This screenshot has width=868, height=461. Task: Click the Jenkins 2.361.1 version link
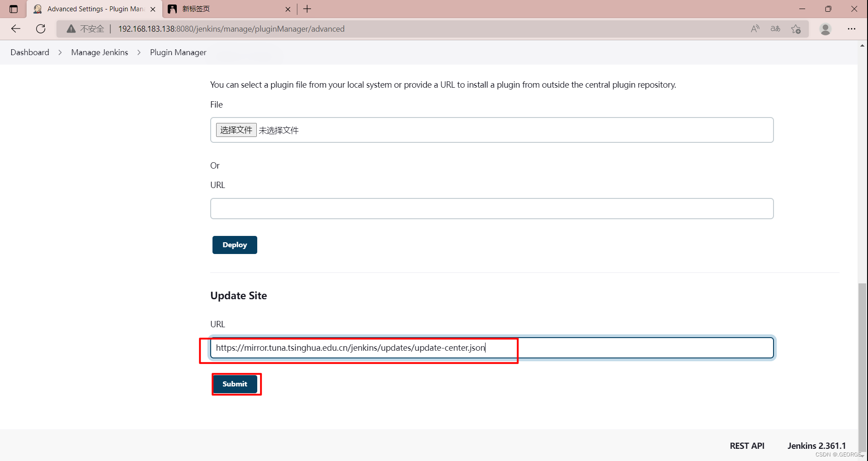[x=816, y=446]
